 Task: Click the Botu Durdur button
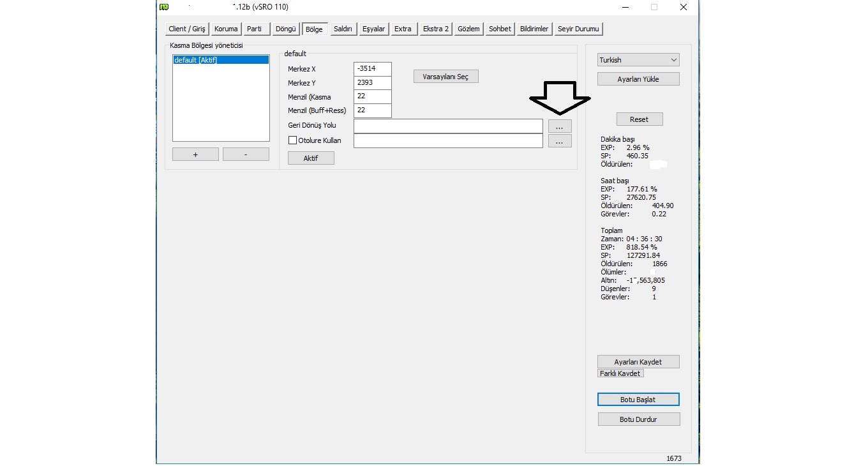[639, 419]
